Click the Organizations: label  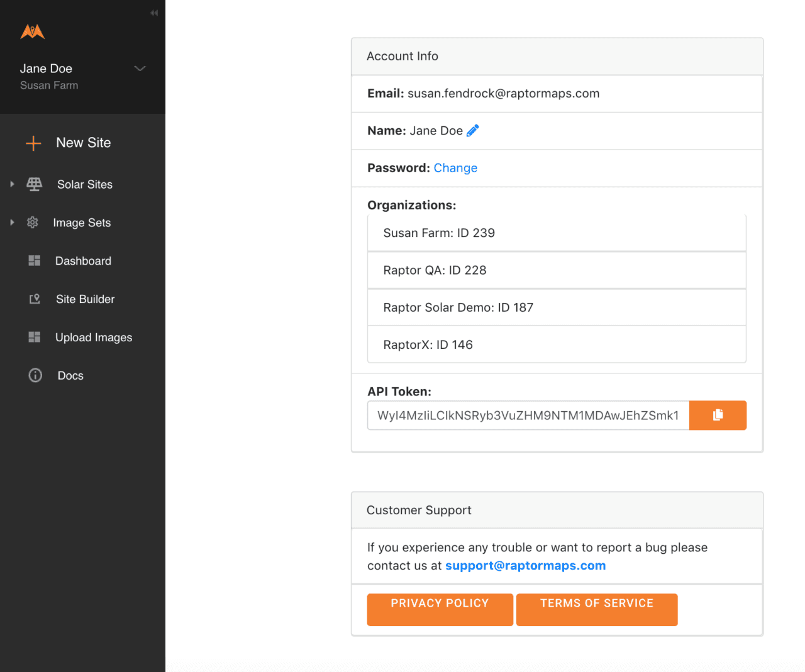412,205
